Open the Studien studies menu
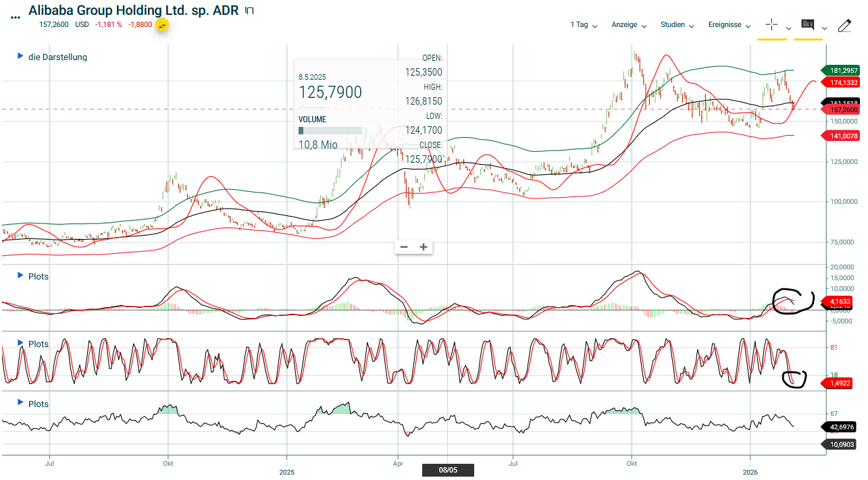 coord(677,25)
